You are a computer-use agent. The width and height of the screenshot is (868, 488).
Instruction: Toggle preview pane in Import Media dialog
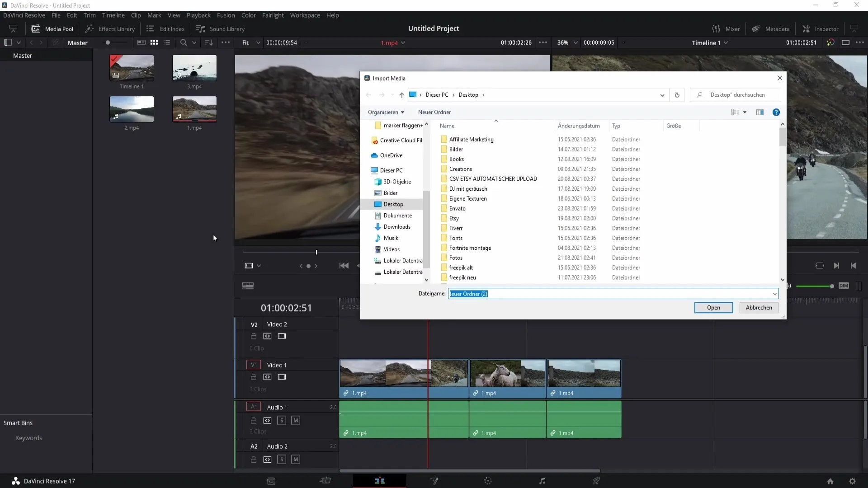click(x=759, y=112)
